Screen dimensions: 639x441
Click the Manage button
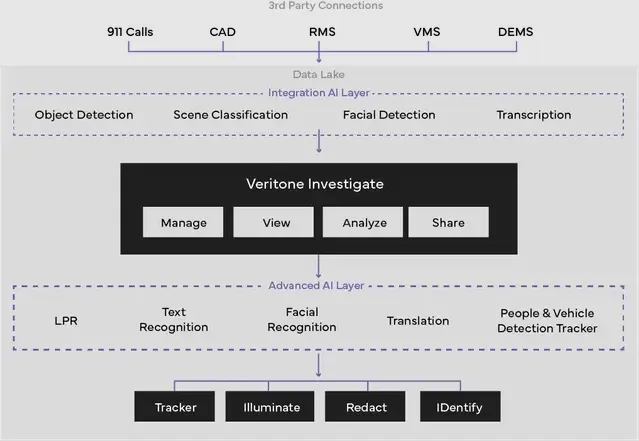click(183, 222)
